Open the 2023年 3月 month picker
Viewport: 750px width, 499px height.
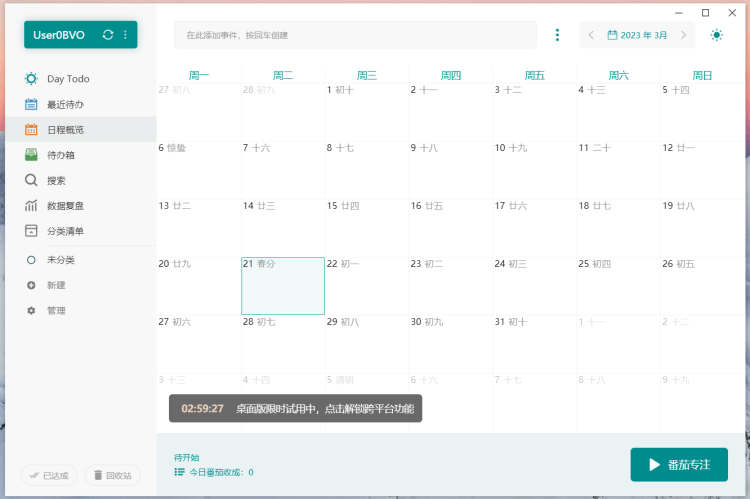tap(637, 35)
